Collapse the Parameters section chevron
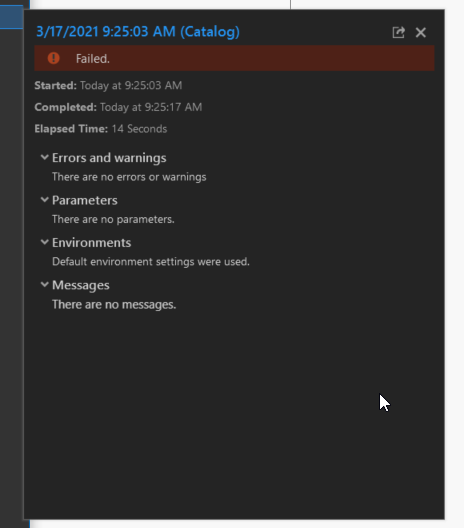The height and width of the screenshot is (528, 464). click(44, 200)
